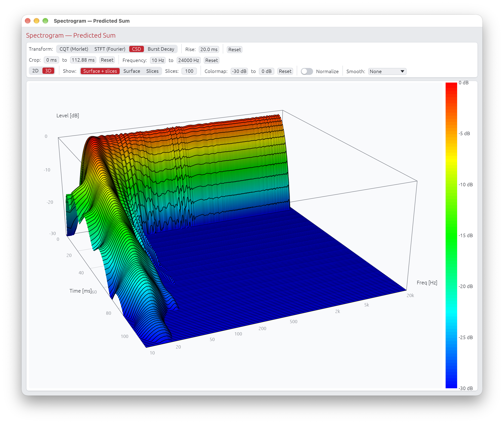The height and width of the screenshot is (424, 504).
Task: Switch transform to Burst Decay
Action: [161, 49]
